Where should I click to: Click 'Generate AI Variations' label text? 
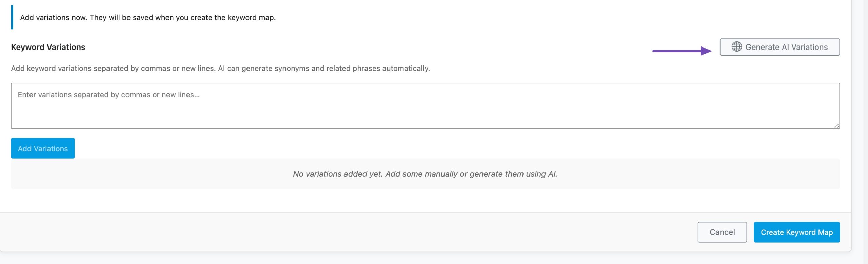point(786,47)
